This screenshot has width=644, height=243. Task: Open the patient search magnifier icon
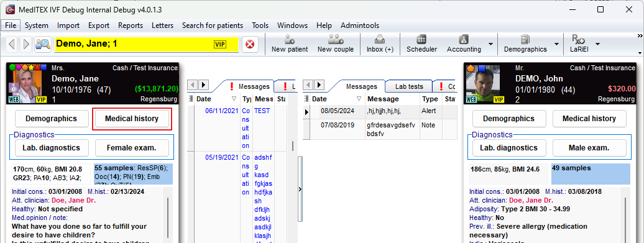pos(43,44)
